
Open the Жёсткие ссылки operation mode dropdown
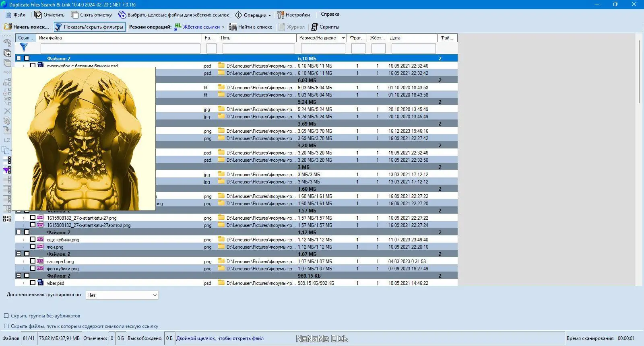tap(199, 27)
